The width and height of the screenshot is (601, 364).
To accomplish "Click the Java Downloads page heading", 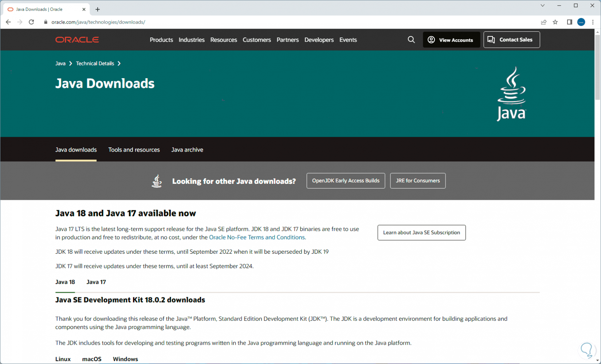I will point(105,84).
